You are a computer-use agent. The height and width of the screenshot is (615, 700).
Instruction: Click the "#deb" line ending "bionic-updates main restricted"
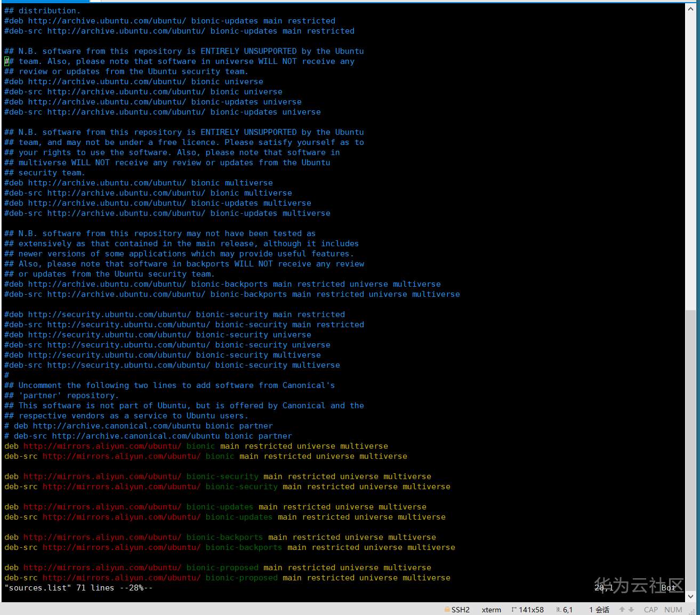coord(170,21)
